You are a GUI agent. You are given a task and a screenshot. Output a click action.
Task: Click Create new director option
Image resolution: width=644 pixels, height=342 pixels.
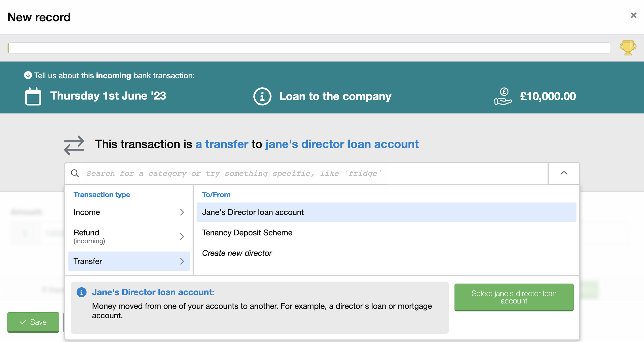(237, 253)
